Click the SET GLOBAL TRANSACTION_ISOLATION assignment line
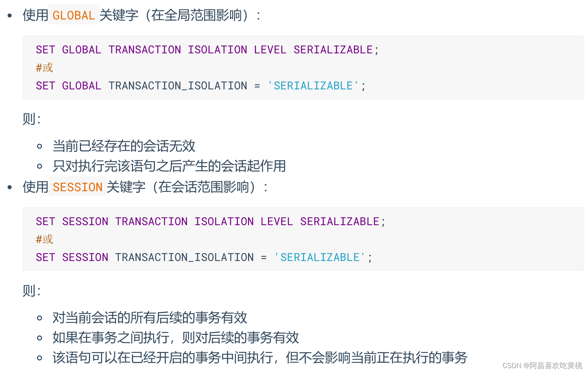The width and height of the screenshot is (588, 373). pos(201,86)
